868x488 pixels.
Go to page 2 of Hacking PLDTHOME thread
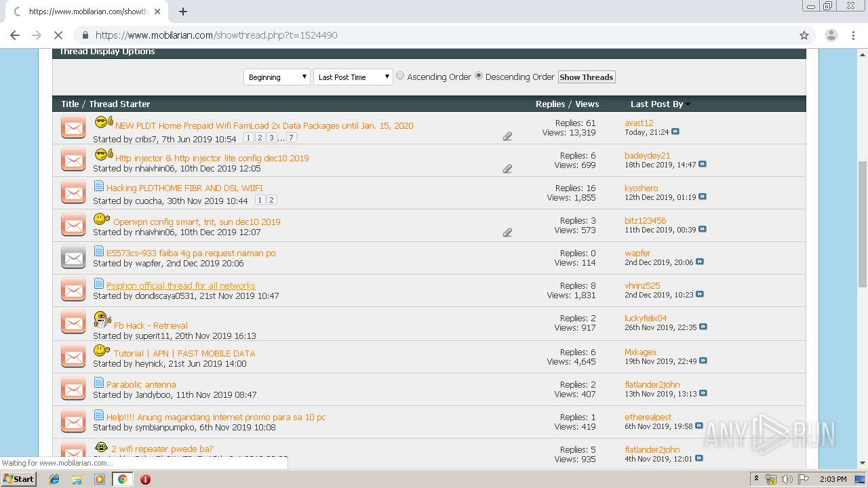click(x=272, y=200)
